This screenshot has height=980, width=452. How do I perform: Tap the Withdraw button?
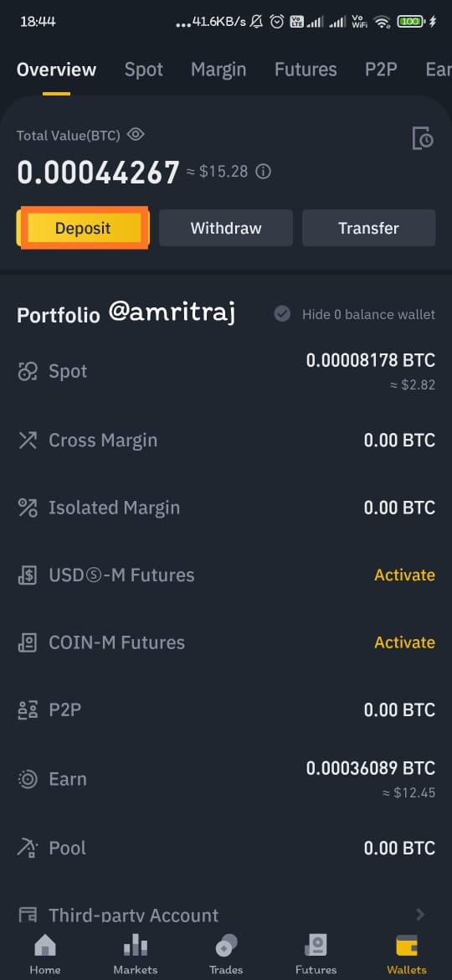pos(226,228)
